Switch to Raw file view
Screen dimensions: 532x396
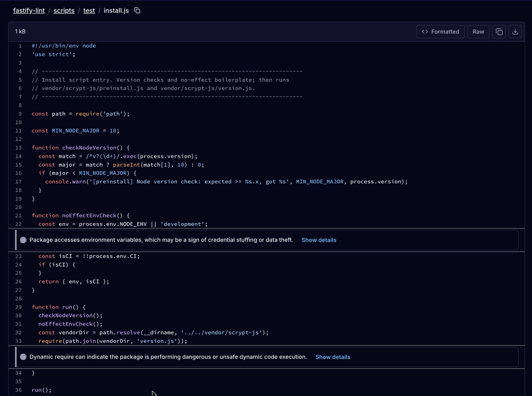pos(478,32)
